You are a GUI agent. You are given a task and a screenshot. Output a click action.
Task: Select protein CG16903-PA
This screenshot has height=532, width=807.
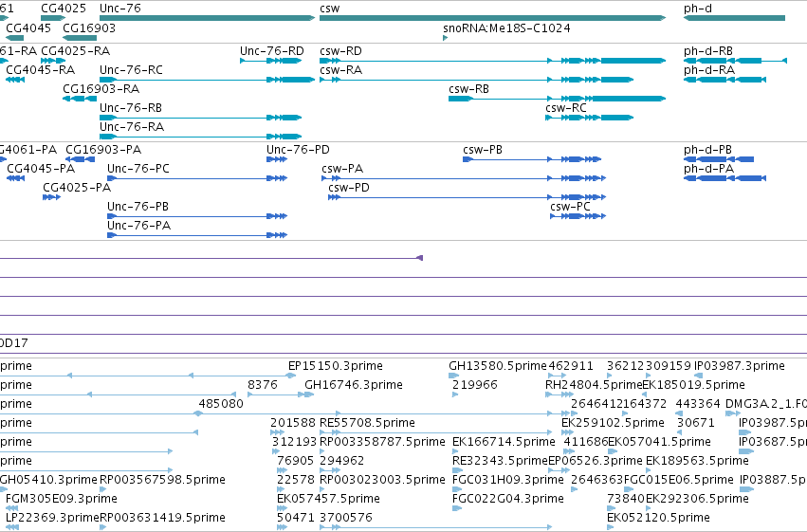pyautogui.click(x=81, y=159)
